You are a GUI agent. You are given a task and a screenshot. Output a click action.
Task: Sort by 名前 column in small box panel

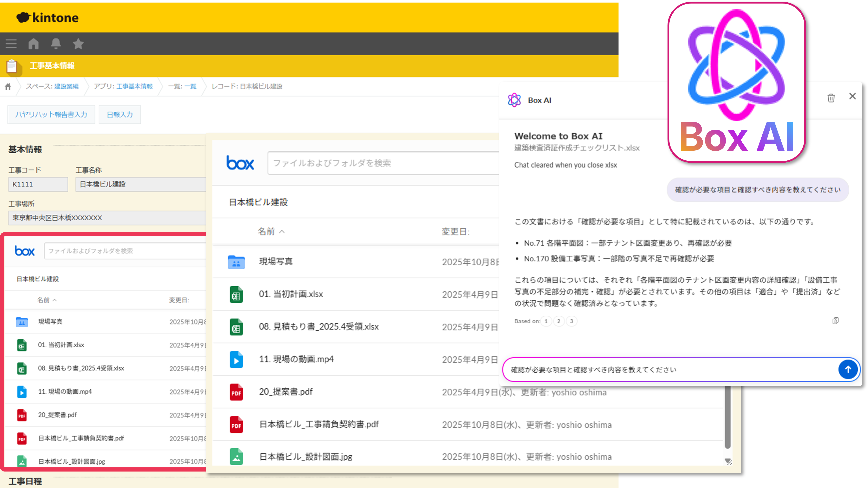click(x=47, y=300)
